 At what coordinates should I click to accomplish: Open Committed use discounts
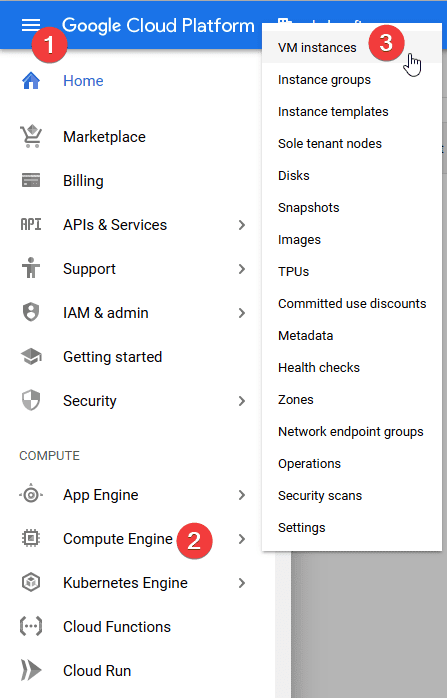tap(352, 304)
